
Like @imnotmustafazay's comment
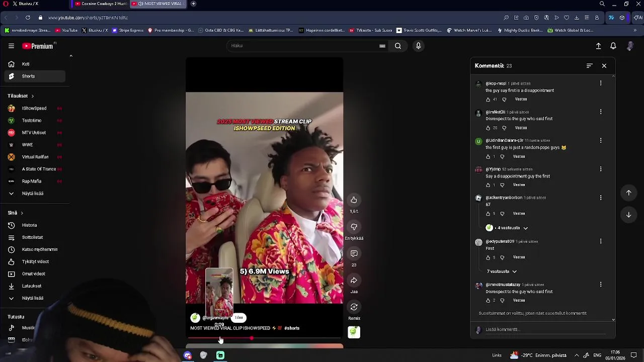click(488, 301)
